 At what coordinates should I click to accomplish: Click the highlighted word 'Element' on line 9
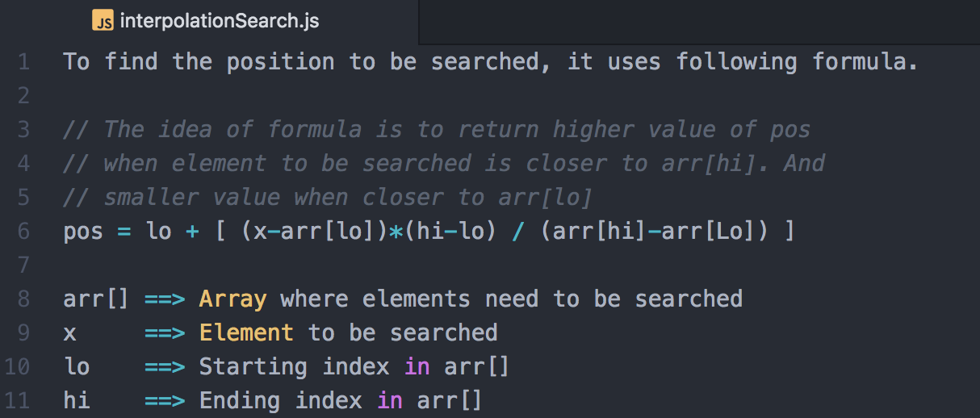(x=246, y=333)
